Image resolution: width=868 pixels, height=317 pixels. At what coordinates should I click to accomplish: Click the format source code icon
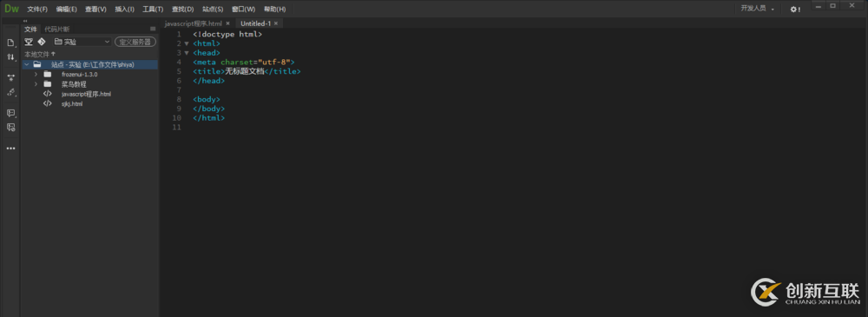pyautogui.click(x=10, y=92)
